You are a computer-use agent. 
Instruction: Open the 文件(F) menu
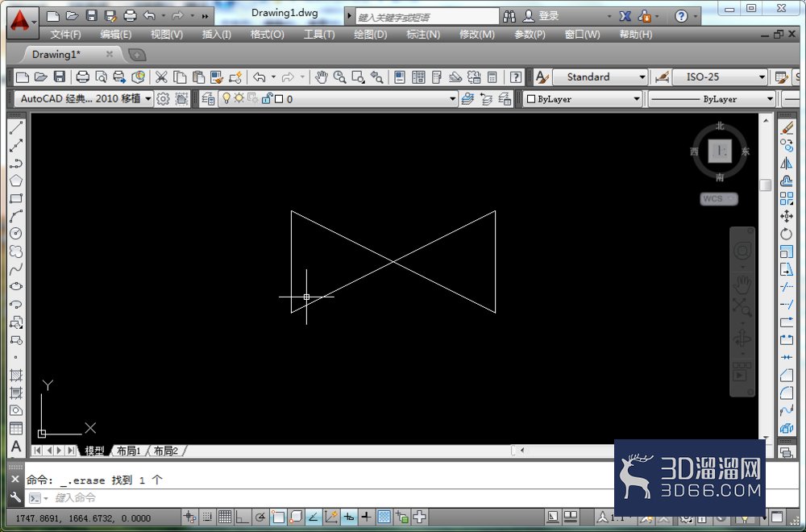coord(65,35)
